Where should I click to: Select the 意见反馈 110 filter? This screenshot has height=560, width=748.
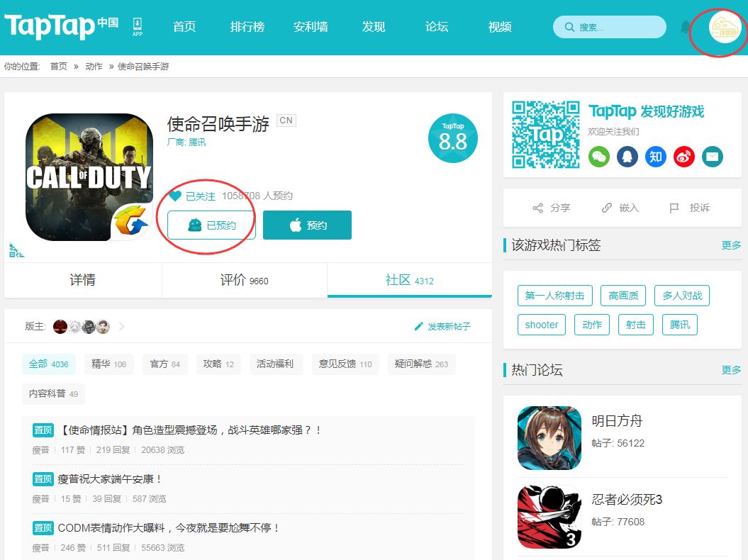pyautogui.click(x=345, y=364)
